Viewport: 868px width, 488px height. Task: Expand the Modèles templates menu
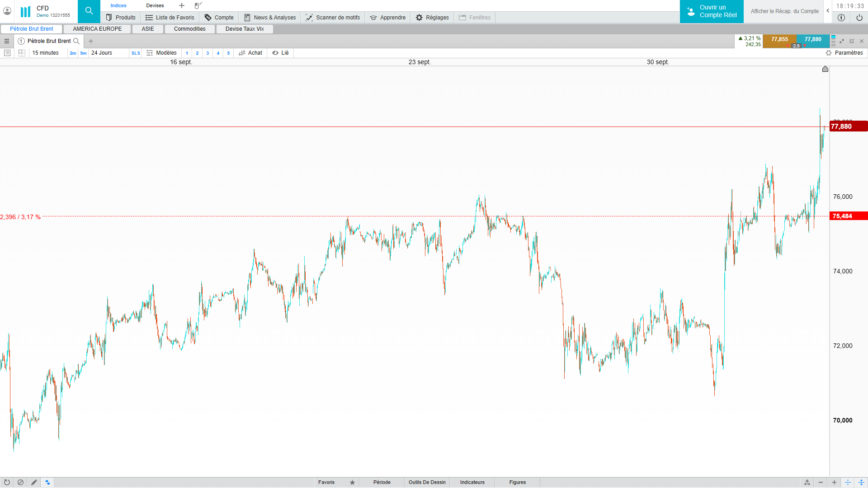click(x=161, y=53)
